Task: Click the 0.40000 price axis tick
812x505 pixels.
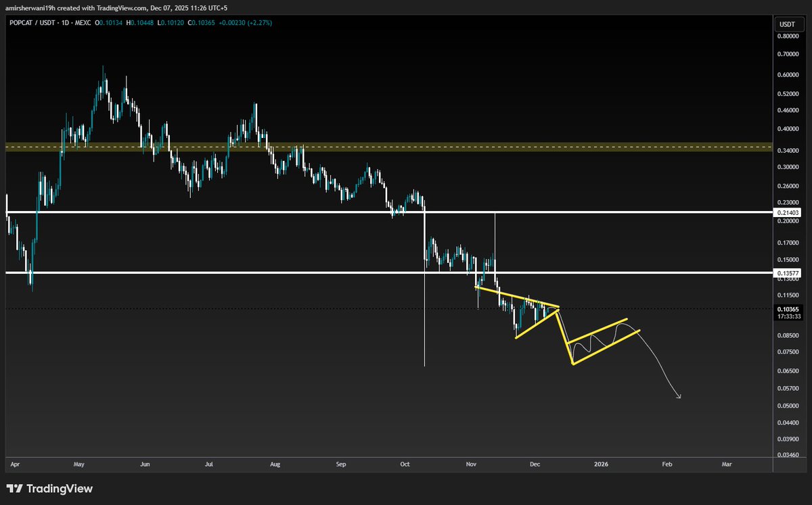Action: [x=787, y=128]
